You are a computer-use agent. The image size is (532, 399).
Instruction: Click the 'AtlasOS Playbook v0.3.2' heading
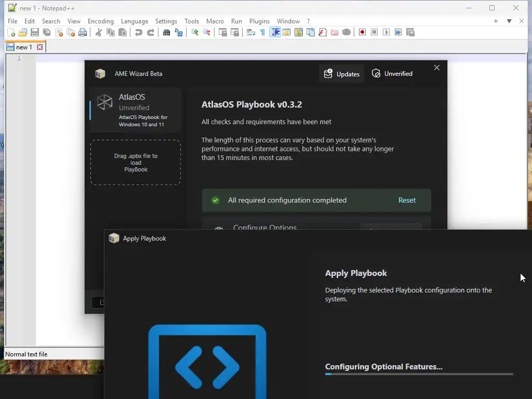[252, 104]
